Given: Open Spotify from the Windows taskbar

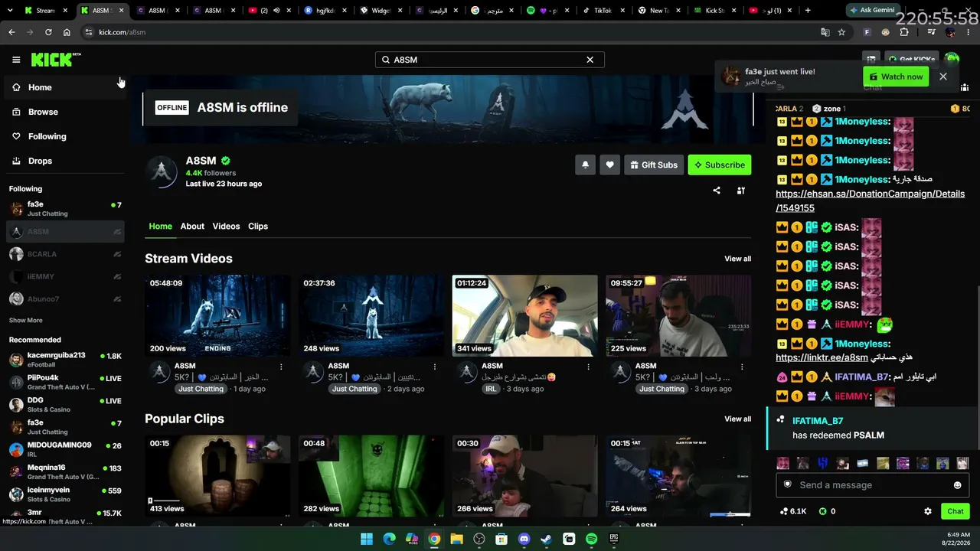Looking at the screenshot, I should (x=591, y=539).
